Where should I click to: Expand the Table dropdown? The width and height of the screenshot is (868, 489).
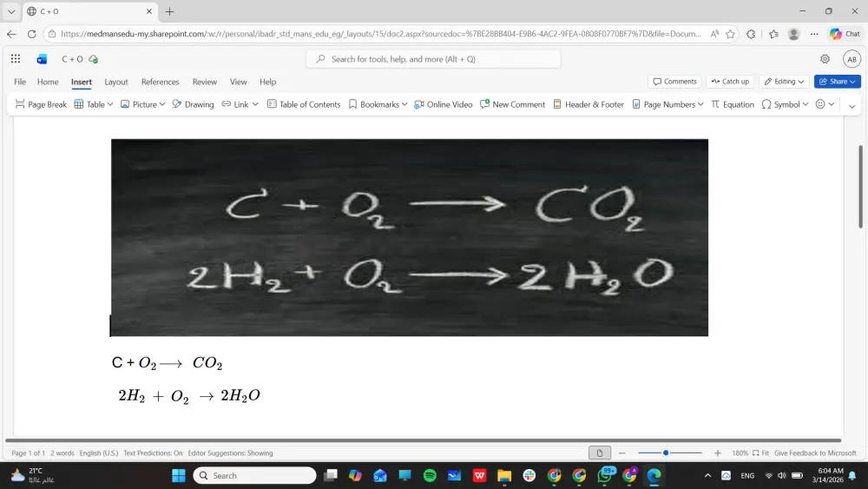point(109,104)
